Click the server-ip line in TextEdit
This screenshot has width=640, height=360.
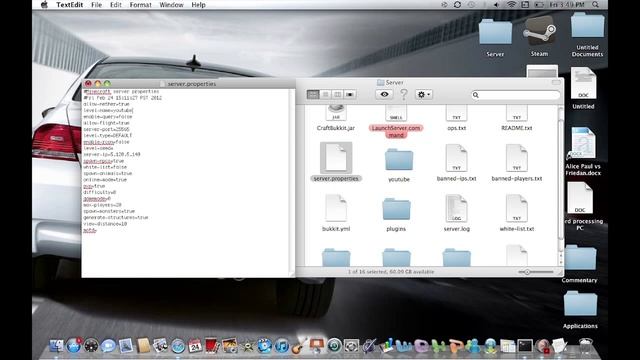pos(112,154)
